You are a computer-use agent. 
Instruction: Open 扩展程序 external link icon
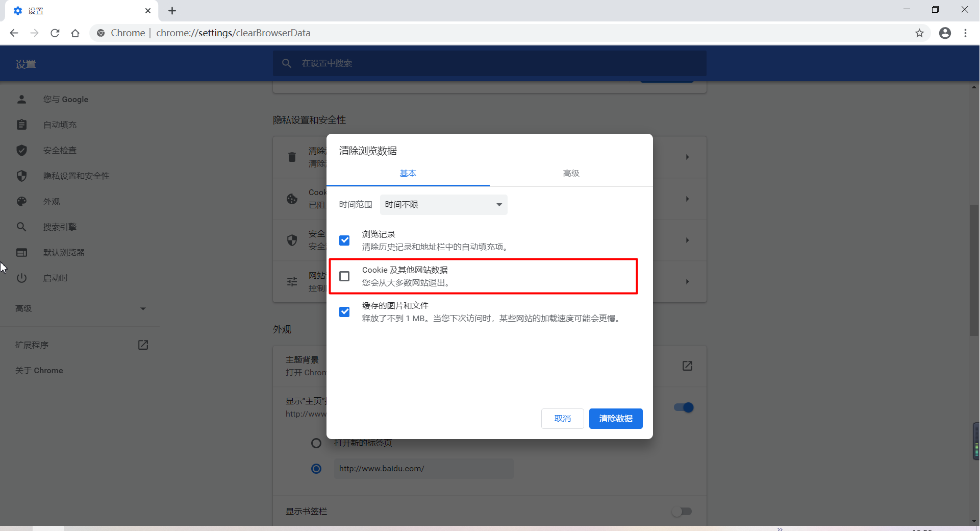pyautogui.click(x=143, y=345)
